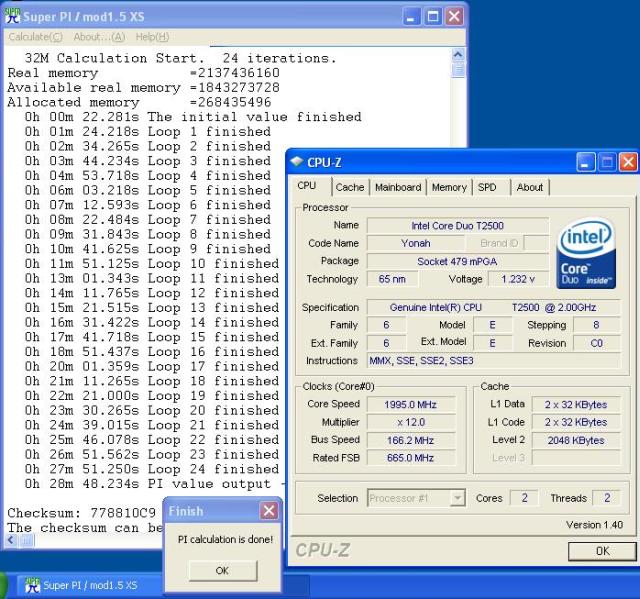Viewport: 640px width, 599px height.
Task: Click the Revision C0 value
Action: tap(597, 343)
